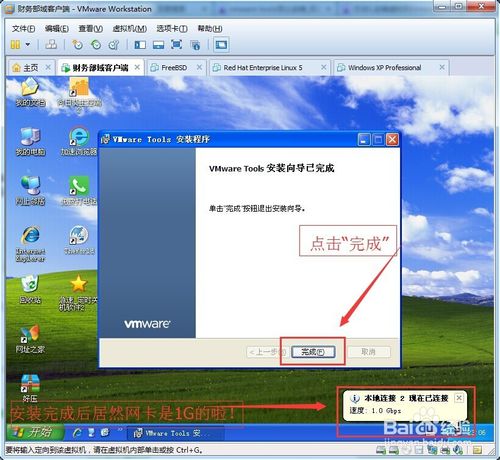Image resolution: width=500 pixels, height=460 pixels.
Task: Click the console view toolbar icon
Action: [221, 44]
